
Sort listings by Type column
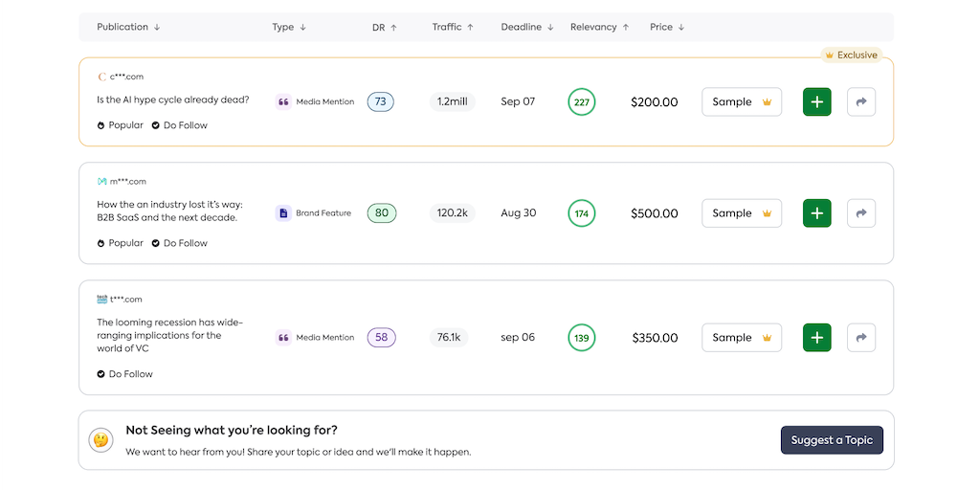[x=289, y=27]
